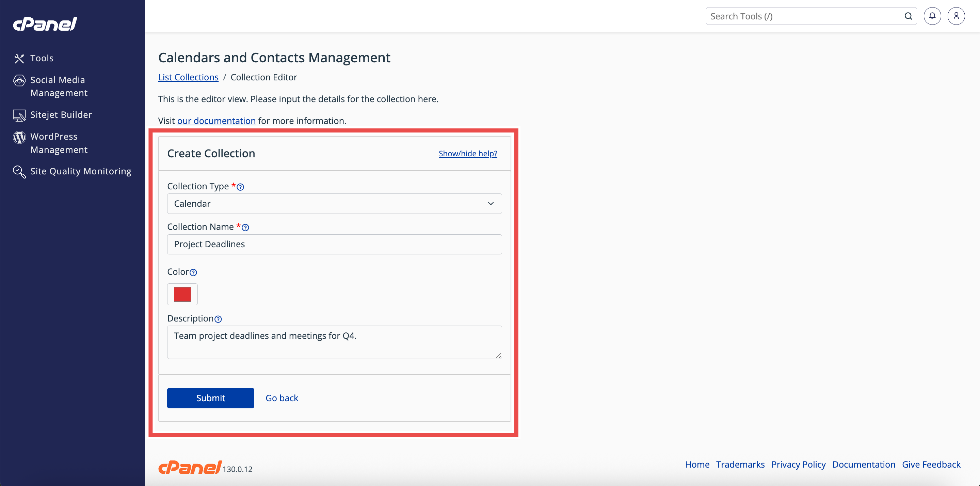Open the user account icon menu
This screenshot has width=980, height=486.
[956, 16]
